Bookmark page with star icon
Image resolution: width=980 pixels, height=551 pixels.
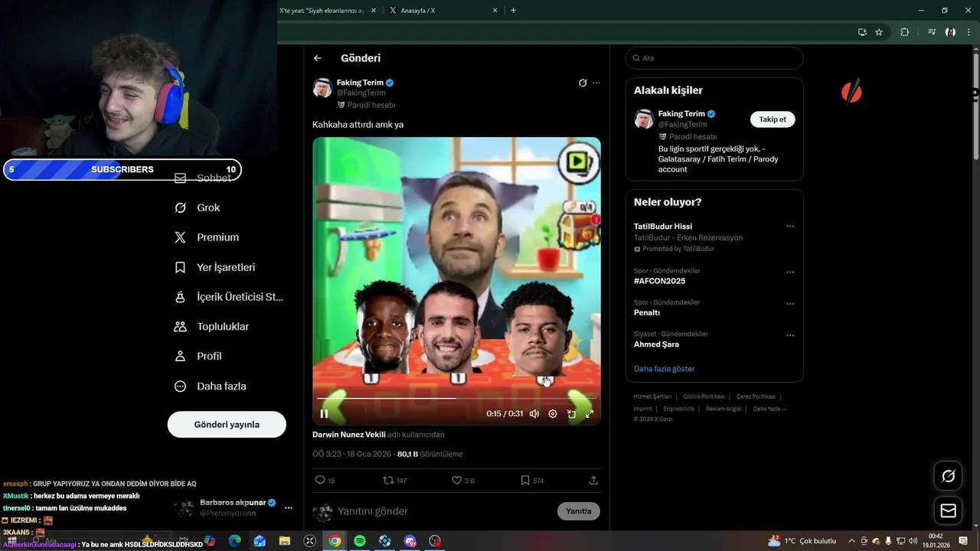[879, 32]
